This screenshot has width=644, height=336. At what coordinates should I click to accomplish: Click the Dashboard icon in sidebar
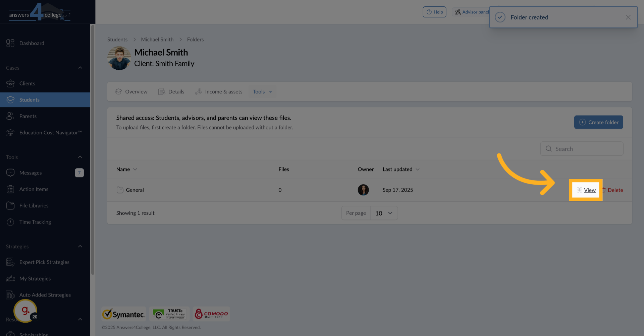[x=10, y=43]
